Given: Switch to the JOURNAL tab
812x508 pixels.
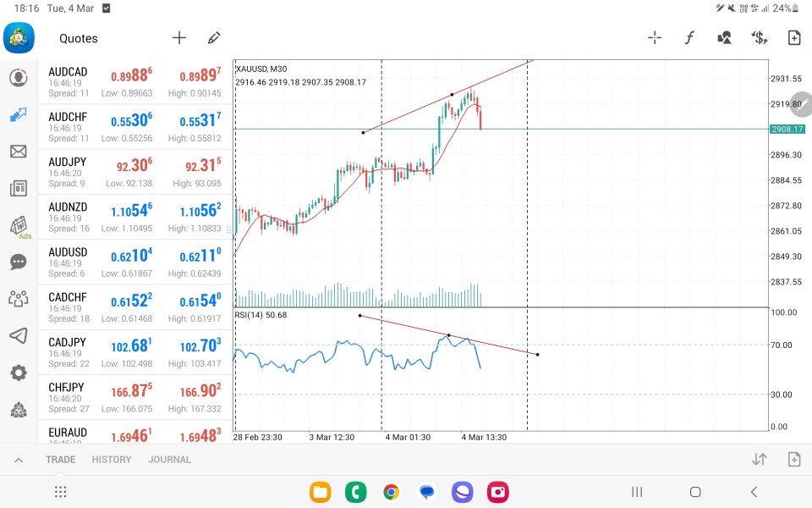Looking at the screenshot, I should click(169, 460).
